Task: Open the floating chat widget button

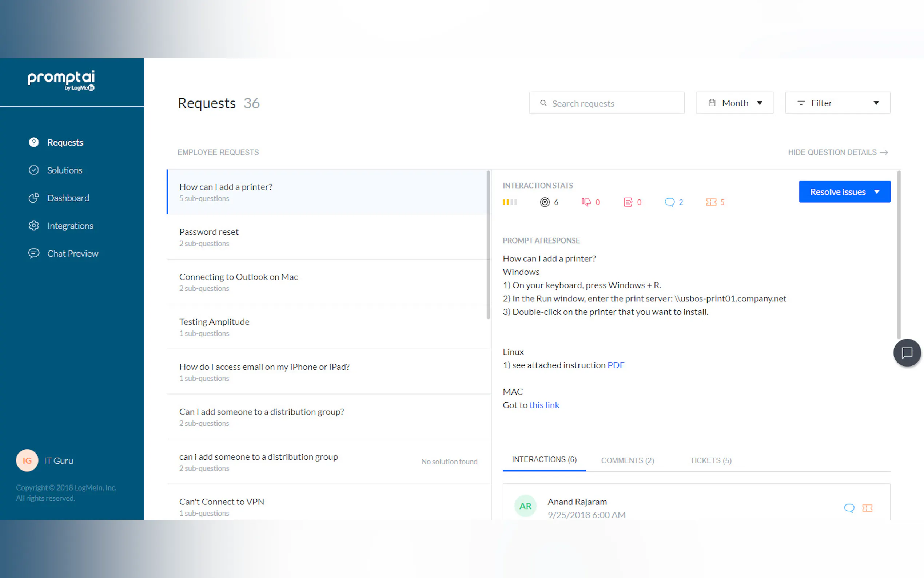Action: (907, 352)
